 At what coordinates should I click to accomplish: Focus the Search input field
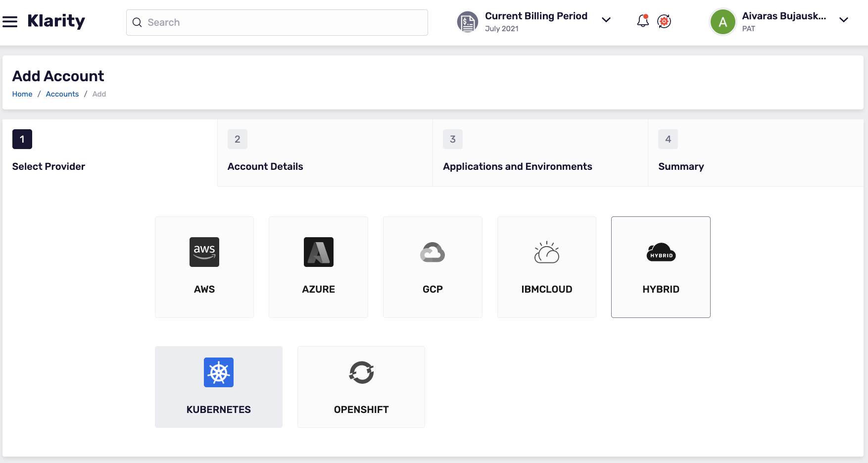point(277,22)
